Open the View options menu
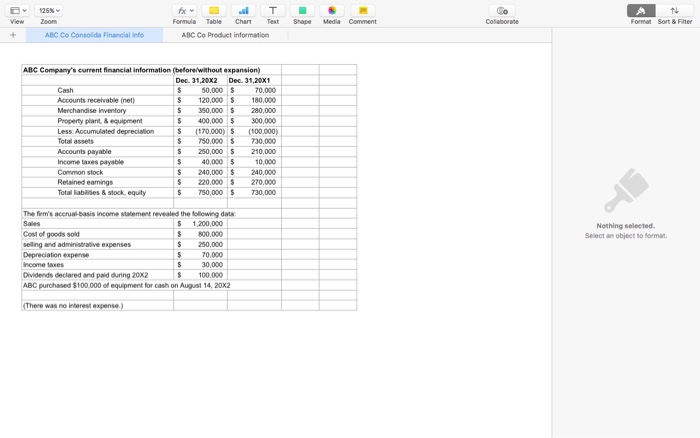 (18, 10)
